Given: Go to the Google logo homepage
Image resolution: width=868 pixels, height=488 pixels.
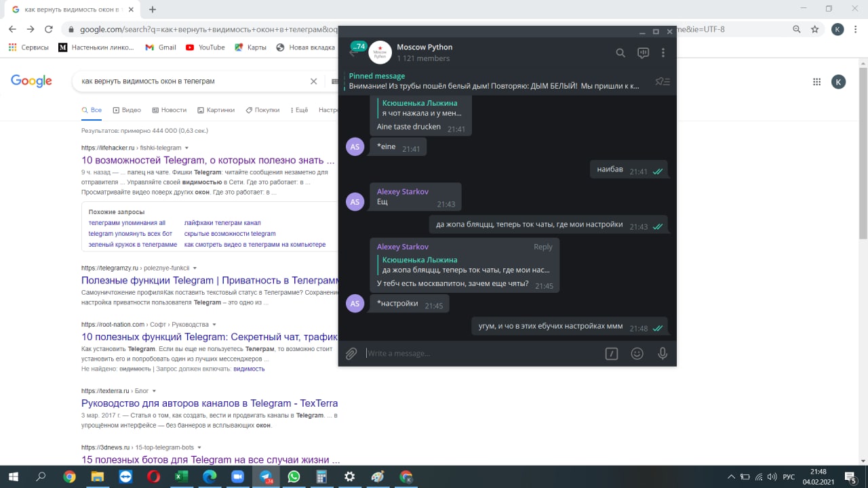Looking at the screenshot, I should pyautogui.click(x=31, y=81).
